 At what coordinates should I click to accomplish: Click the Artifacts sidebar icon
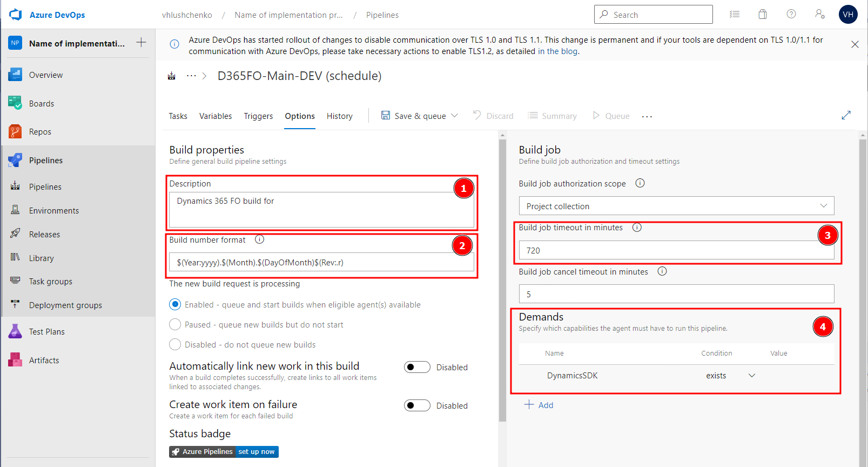click(15, 360)
